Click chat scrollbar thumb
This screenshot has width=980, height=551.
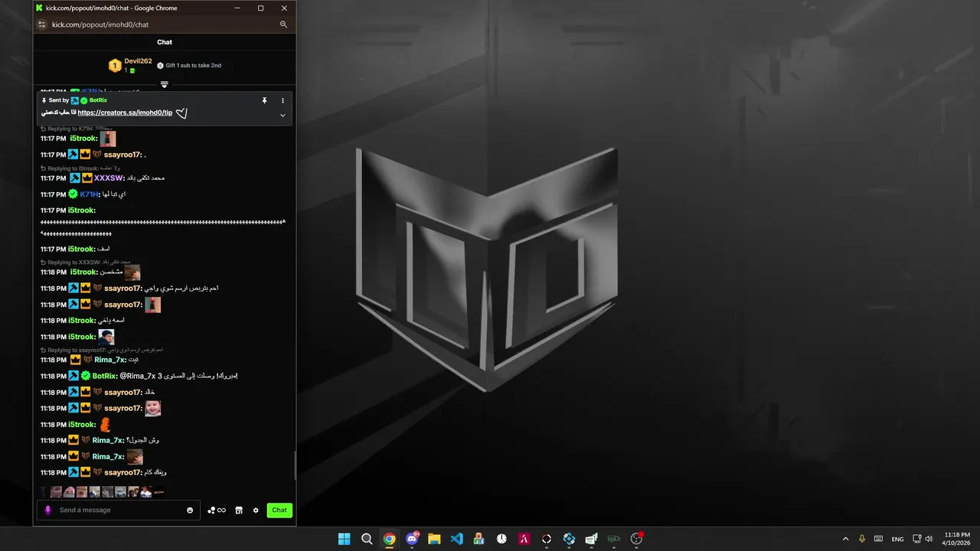tap(295, 466)
